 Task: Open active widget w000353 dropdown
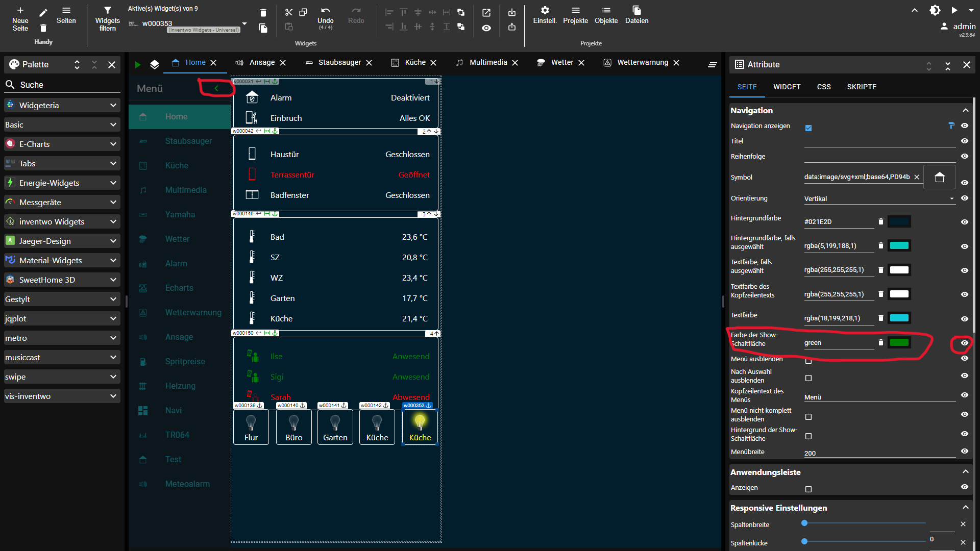click(244, 23)
